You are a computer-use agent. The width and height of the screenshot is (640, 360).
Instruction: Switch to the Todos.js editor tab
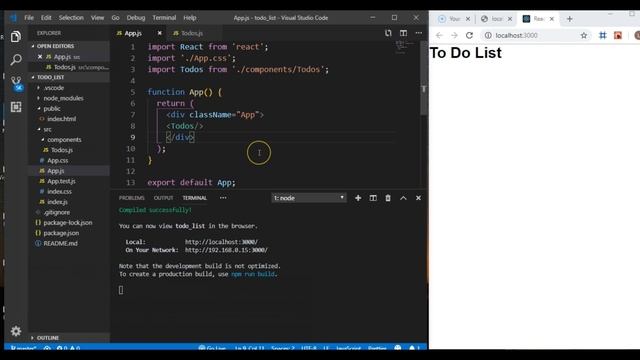pos(192,33)
